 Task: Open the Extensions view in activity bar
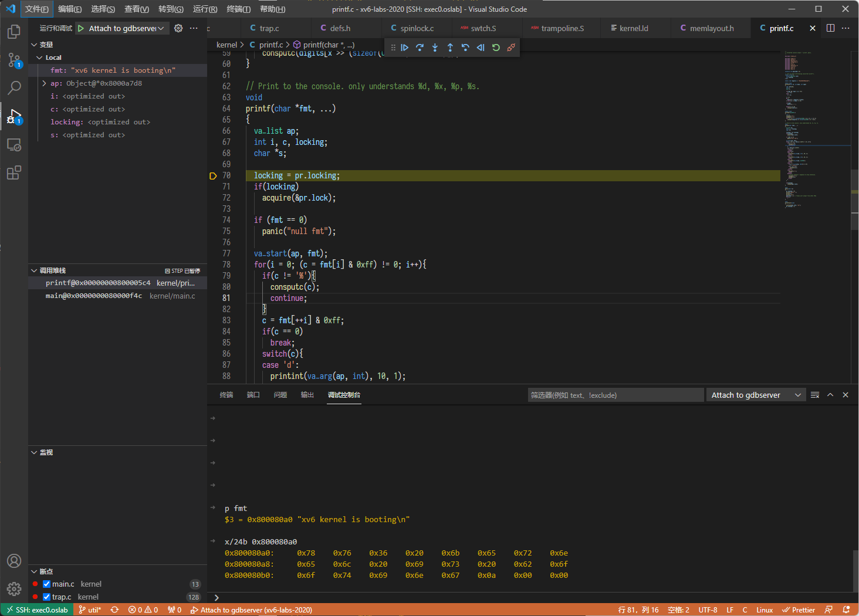(x=13, y=173)
